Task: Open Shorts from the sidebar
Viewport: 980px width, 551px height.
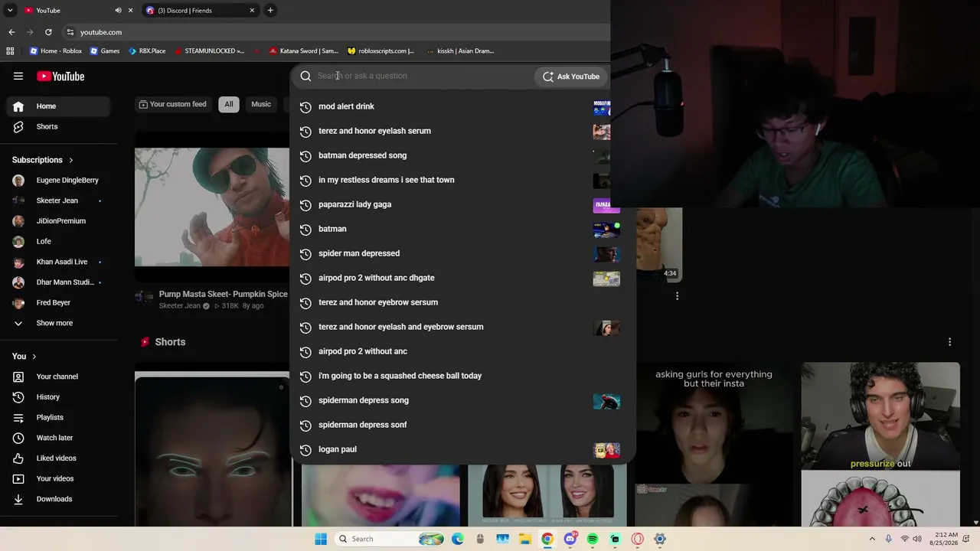Action: 58,126
